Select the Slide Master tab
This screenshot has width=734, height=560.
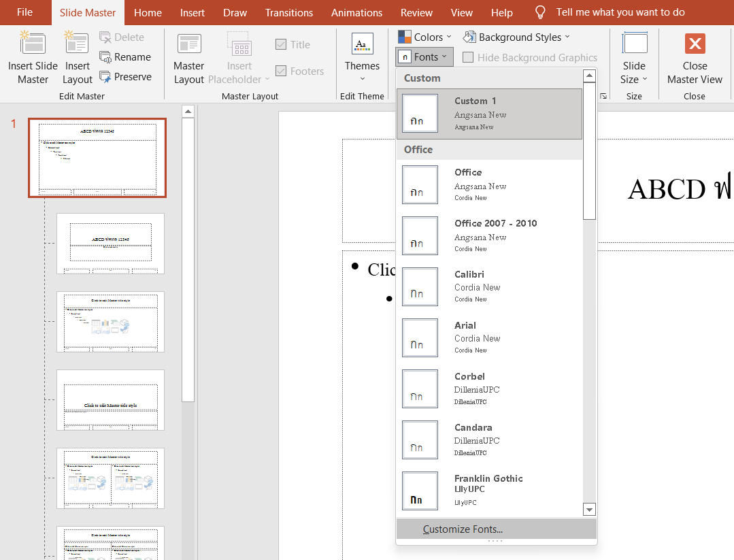pos(88,13)
